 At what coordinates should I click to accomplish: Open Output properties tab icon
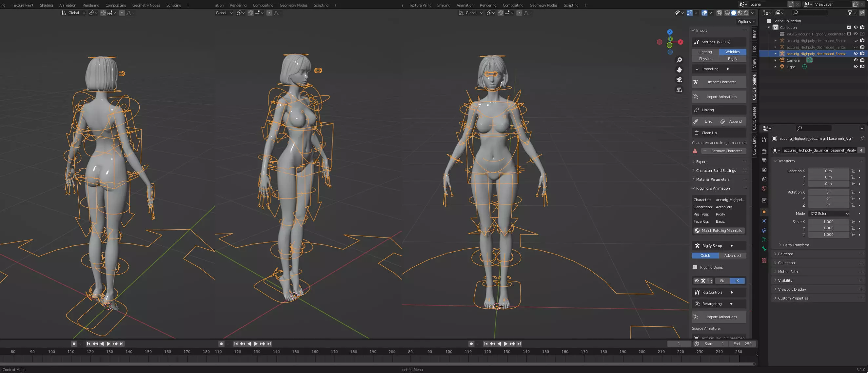764,160
